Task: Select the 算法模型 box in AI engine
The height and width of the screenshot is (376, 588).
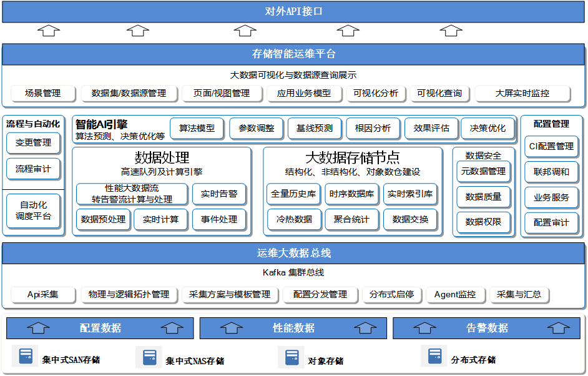Action: coord(197,129)
